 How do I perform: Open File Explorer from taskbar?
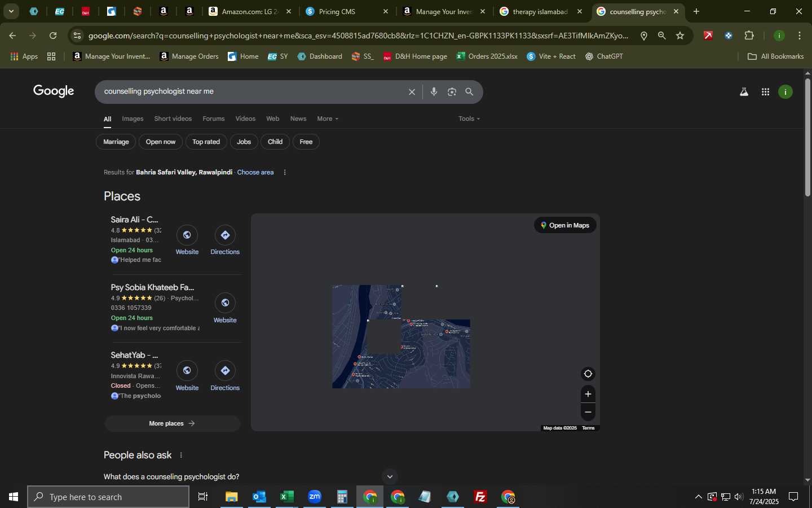click(x=231, y=497)
